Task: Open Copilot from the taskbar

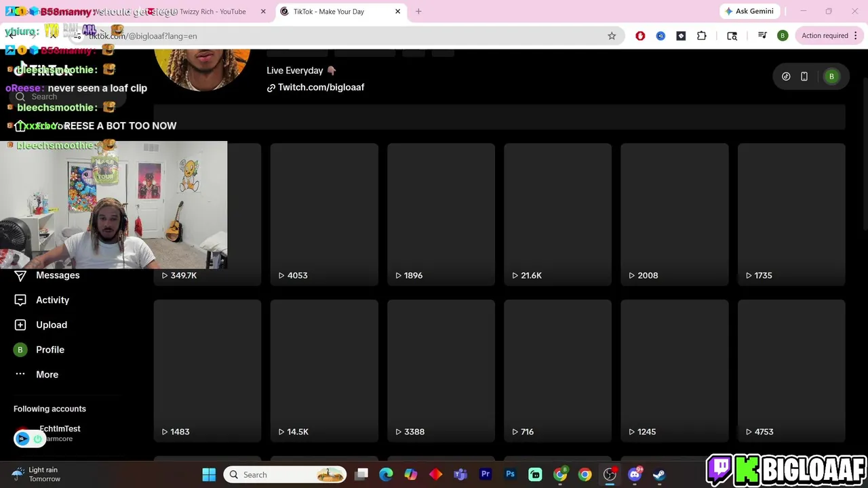Action: (x=411, y=474)
